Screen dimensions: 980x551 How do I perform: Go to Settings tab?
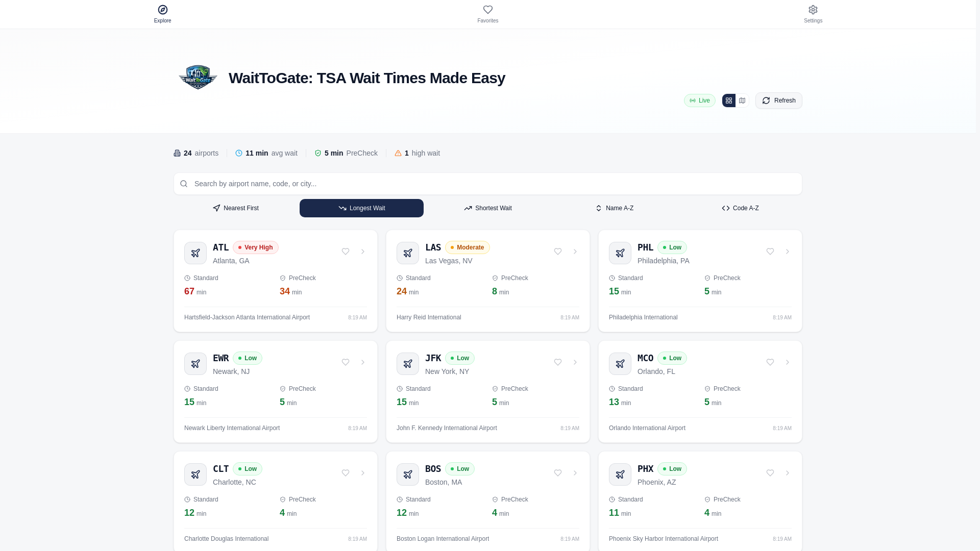point(813,14)
